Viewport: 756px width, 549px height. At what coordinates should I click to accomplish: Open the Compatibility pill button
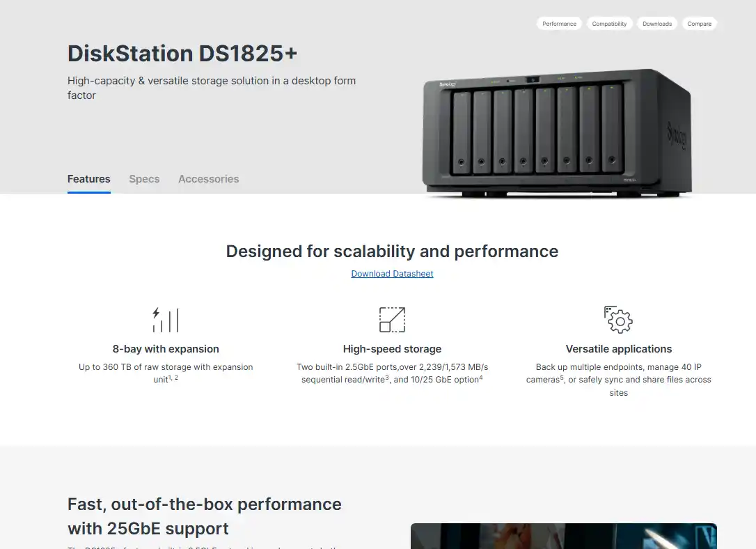tap(609, 24)
